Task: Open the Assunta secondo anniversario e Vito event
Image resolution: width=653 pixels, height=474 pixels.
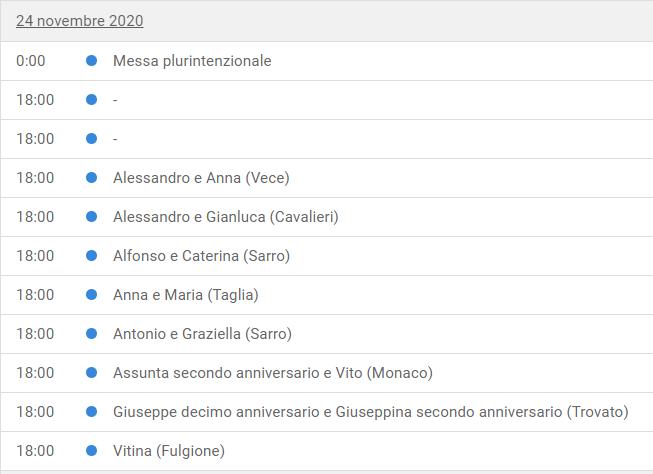Action: coord(273,373)
